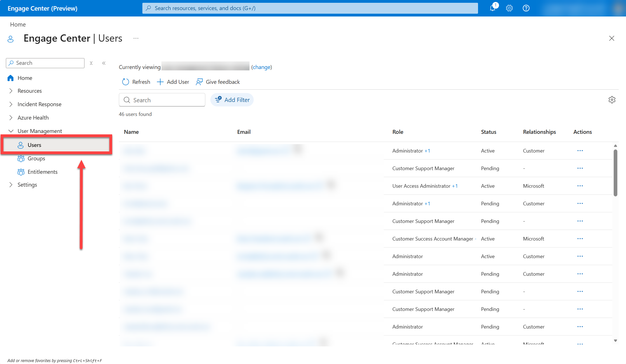The image size is (626, 364).
Task: Click the +1 badge on User Access Administrator
Action: (455, 186)
